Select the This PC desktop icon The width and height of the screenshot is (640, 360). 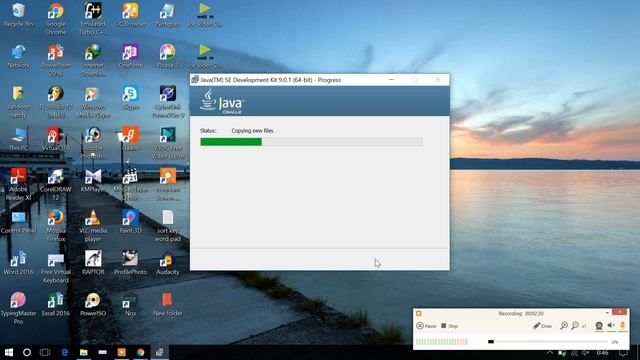18,139
